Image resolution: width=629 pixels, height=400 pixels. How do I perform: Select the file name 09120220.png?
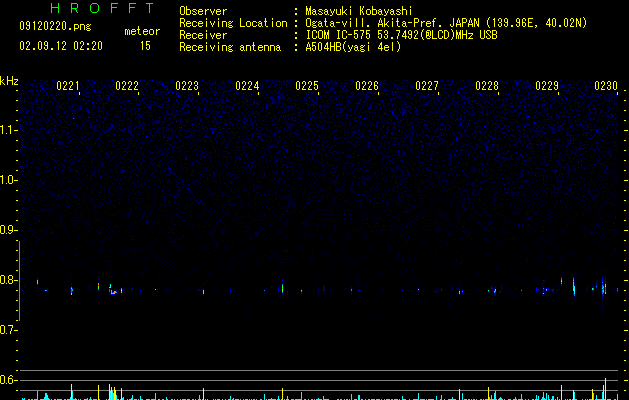coord(55,26)
